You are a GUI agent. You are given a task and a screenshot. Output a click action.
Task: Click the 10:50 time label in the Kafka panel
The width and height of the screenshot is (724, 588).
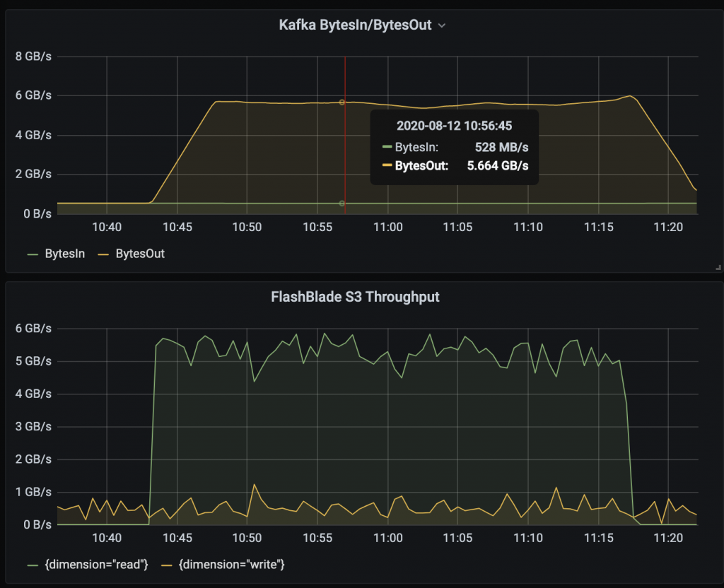click(247, 227)
